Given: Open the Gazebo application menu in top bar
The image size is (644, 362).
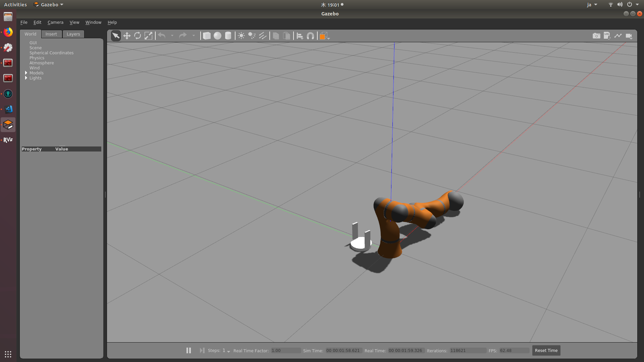Looking at the screenshot, I should [49, 5].
